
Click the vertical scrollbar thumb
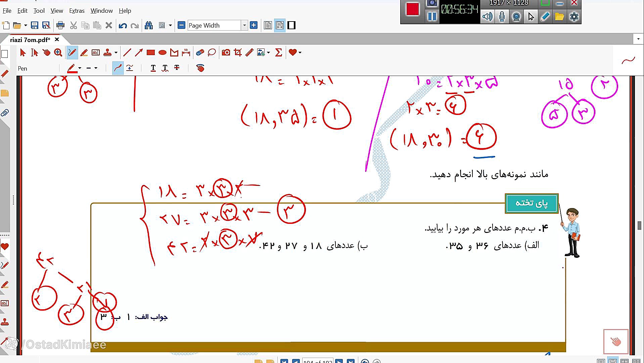639,226
